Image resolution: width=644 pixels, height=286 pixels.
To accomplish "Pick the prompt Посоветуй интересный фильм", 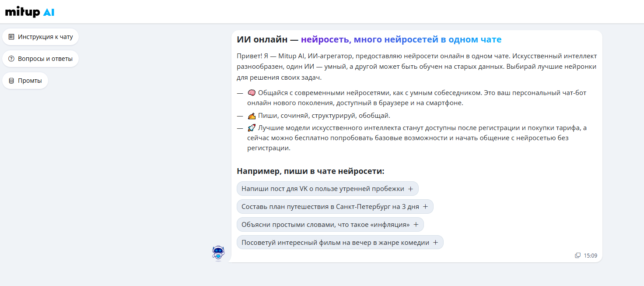I will [x=339, y=243].
